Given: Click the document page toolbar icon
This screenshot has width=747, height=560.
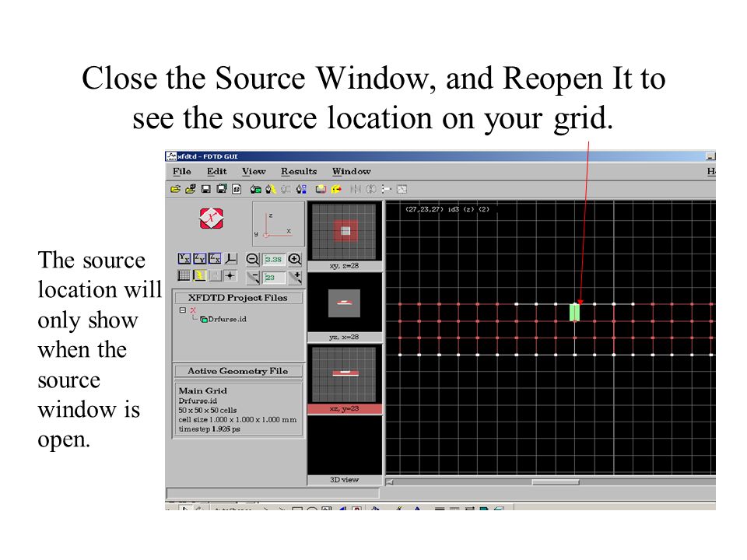Looking at the screenshot, I should click(237, 189).
